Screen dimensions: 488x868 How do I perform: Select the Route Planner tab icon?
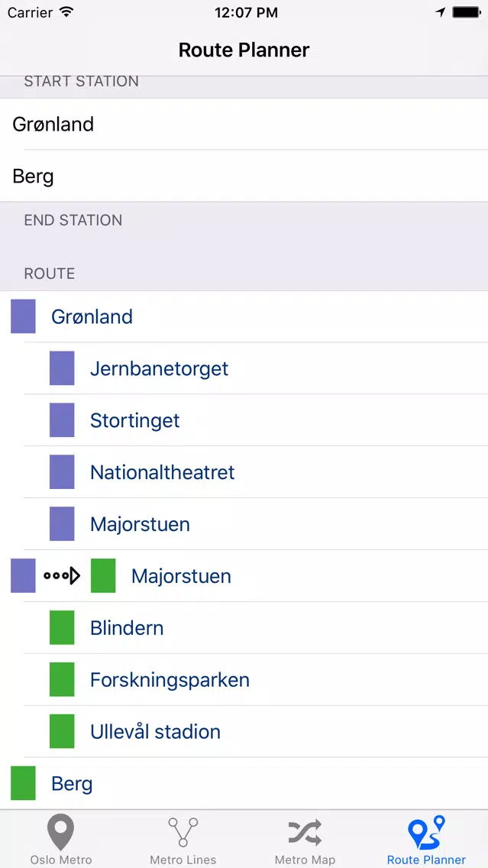[426, 832]
